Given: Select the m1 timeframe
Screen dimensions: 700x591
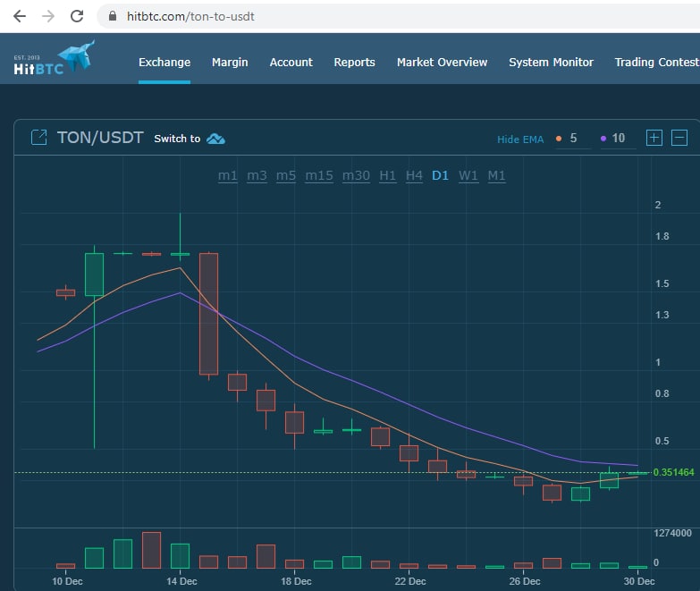Looking at the screenshot, I should tap(228, 175).
